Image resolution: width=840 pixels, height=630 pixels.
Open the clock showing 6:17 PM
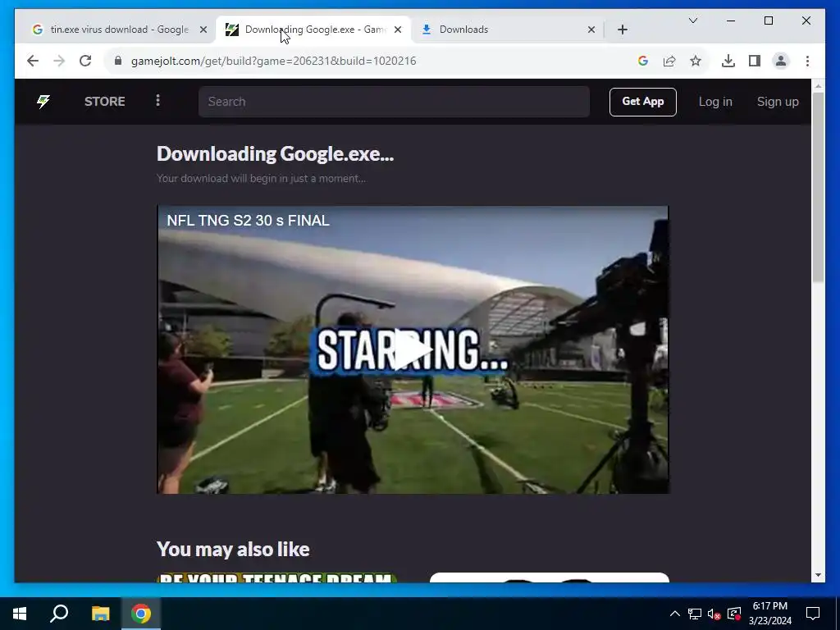(769, 614)
